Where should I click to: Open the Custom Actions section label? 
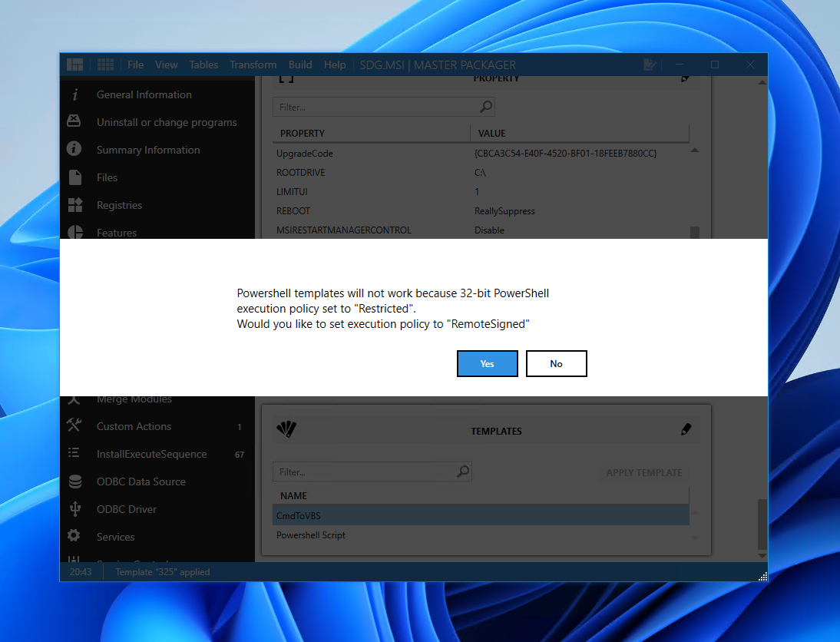tap(134, 426)
